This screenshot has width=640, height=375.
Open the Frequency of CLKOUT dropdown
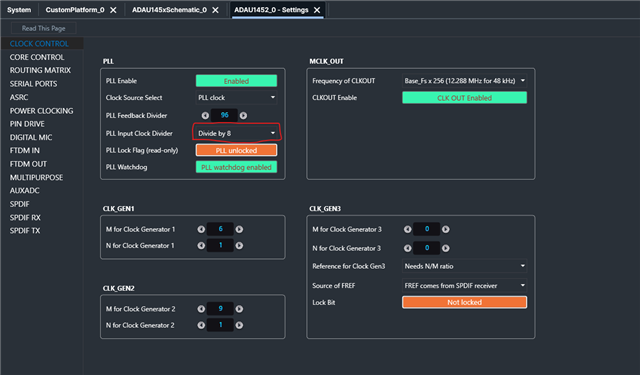(x=464, y=81)
